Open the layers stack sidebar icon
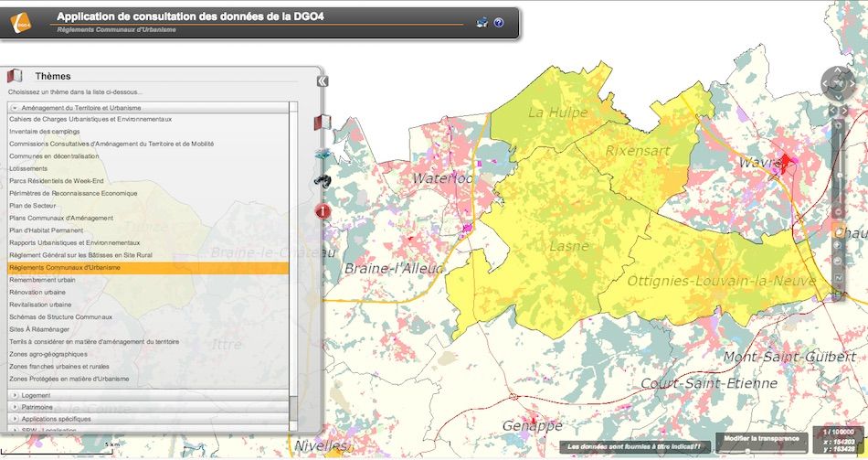The image size is (868, 460). pos(323,154)
